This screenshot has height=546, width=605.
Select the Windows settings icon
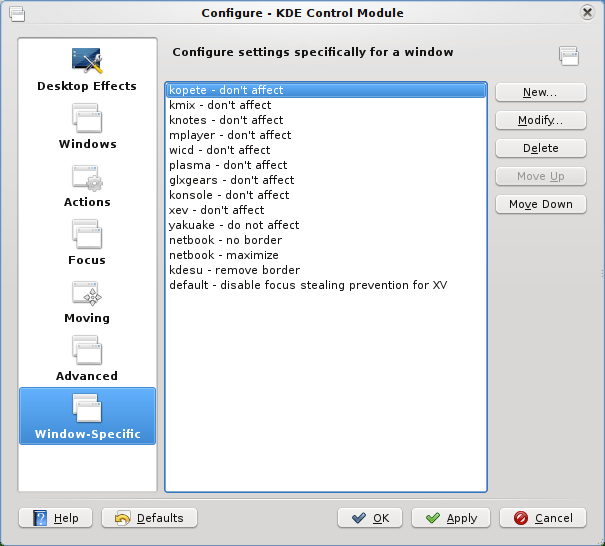pyautogui.click(x=87, y=120)
